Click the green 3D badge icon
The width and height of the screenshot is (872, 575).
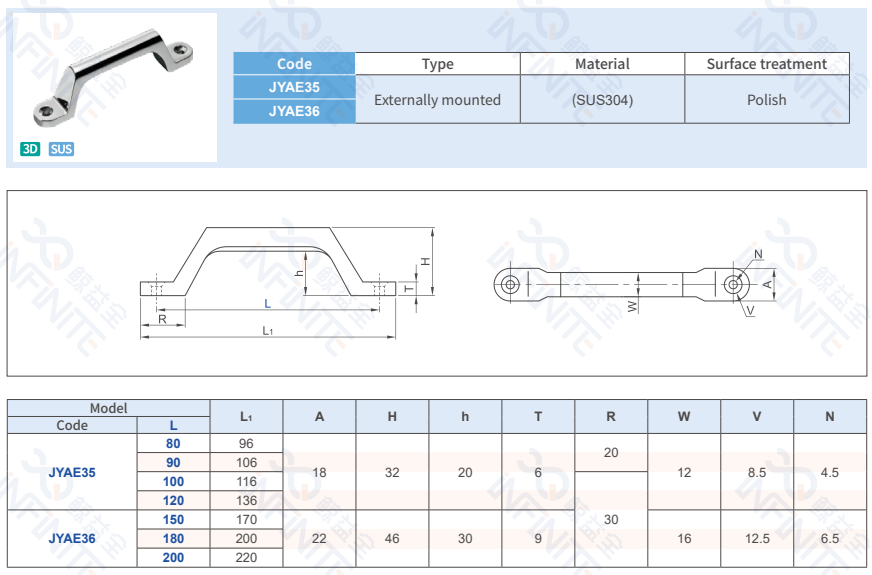pos(30,149)
